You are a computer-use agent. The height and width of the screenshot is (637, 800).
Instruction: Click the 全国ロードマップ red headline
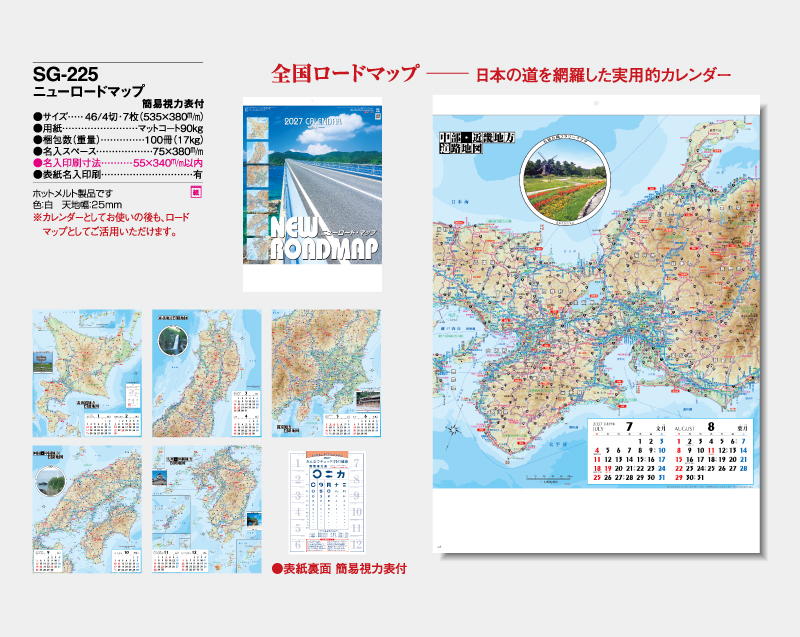345,74
